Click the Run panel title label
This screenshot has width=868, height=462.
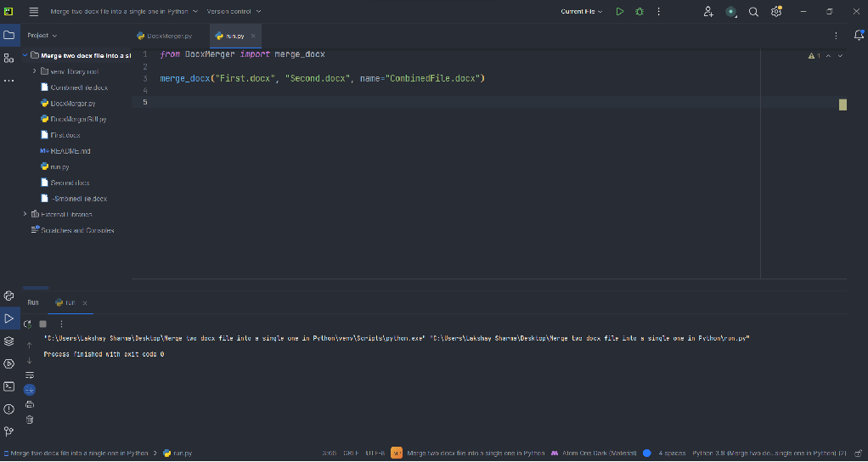(x=33, y=302)
